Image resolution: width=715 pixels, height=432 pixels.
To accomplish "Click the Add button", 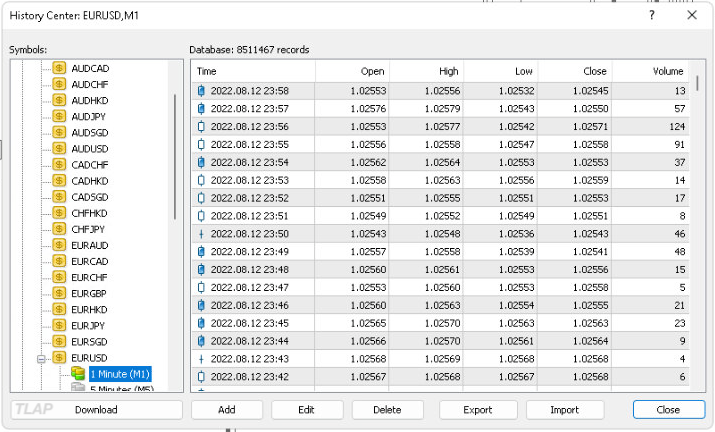I will (227, 410).
